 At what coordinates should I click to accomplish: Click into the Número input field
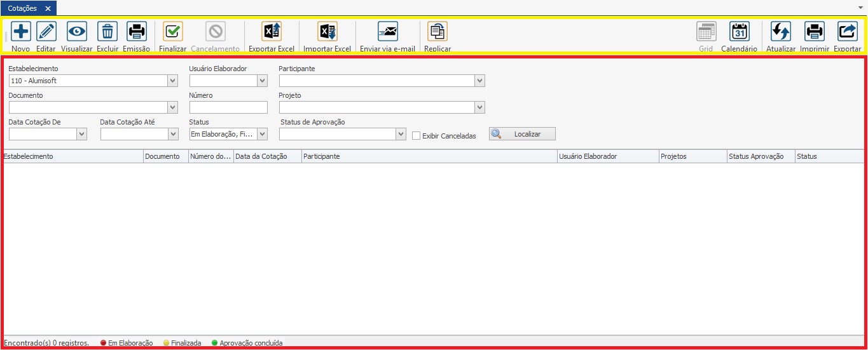228,107
